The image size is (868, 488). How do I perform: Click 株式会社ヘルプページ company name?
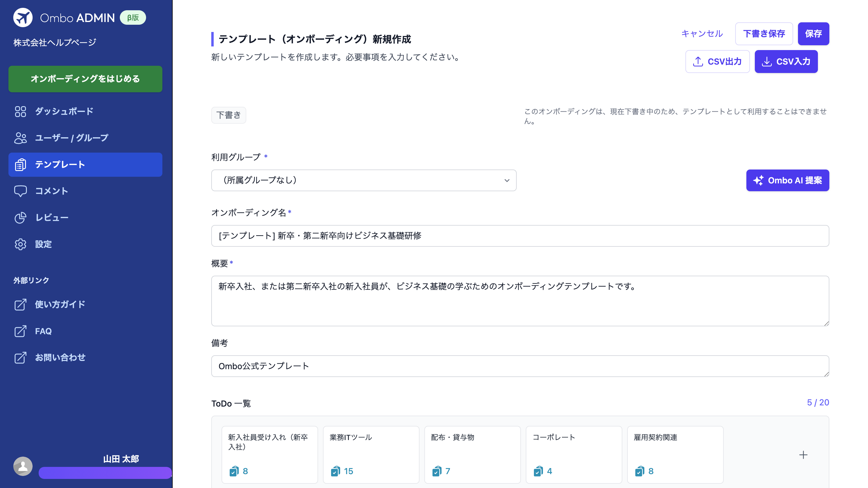click(55, 43)
